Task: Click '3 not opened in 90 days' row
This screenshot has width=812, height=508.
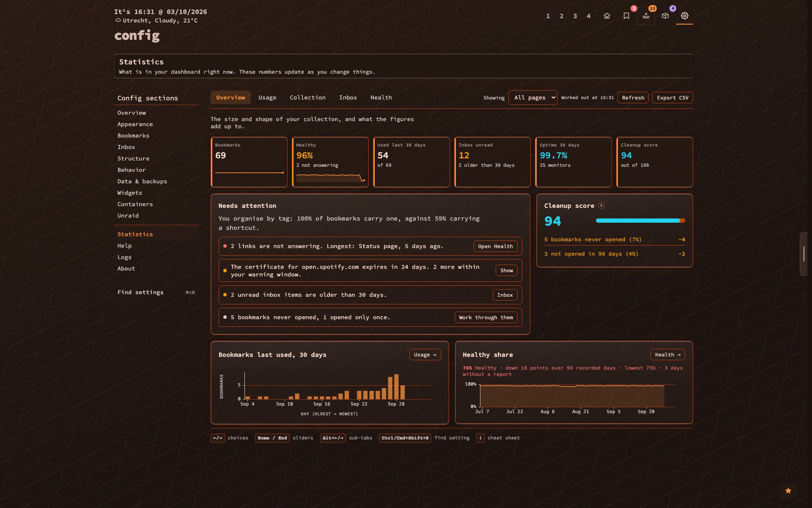Action: (x=614, y=254)
